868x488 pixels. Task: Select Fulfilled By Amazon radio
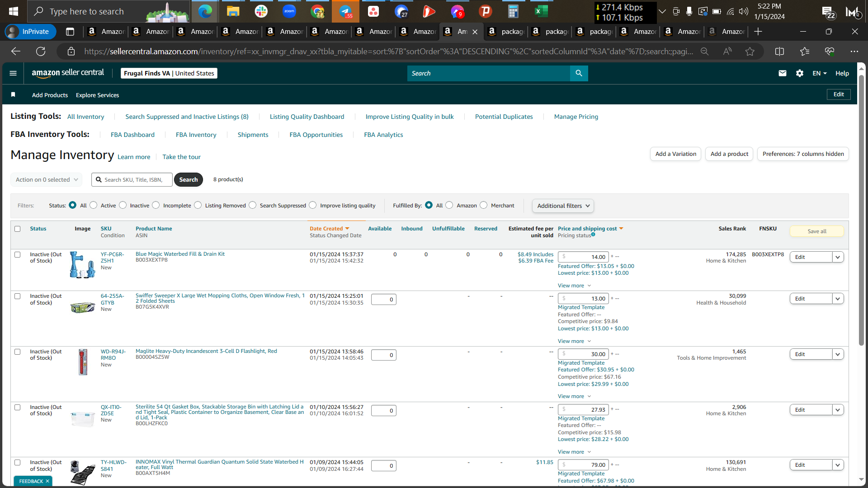(449, 205)
